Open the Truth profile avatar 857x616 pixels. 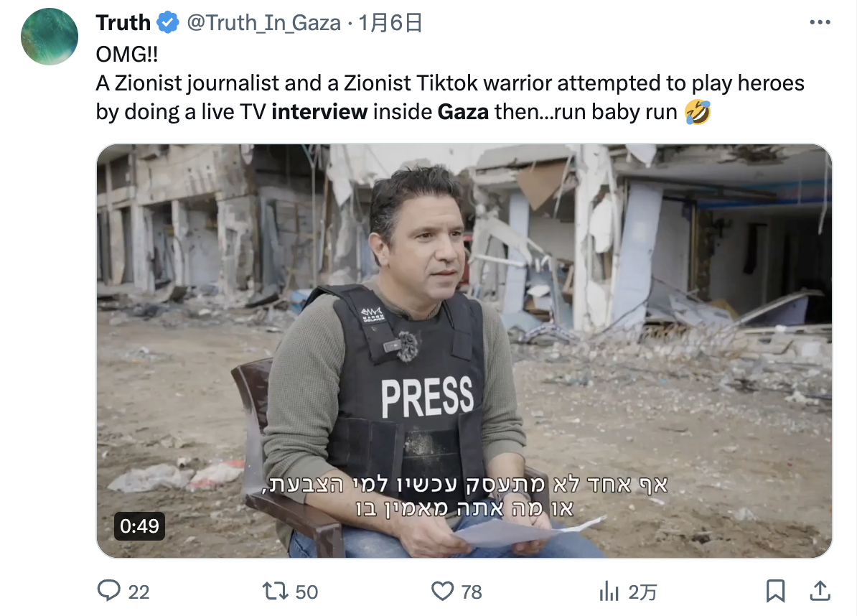coord(50,37)
